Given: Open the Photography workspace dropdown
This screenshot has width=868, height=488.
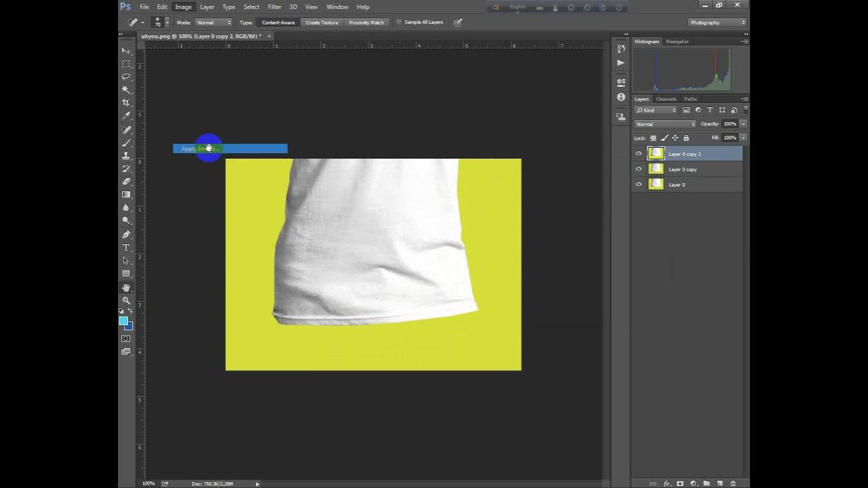Looking at the screenshot, I should pos(717,22).
